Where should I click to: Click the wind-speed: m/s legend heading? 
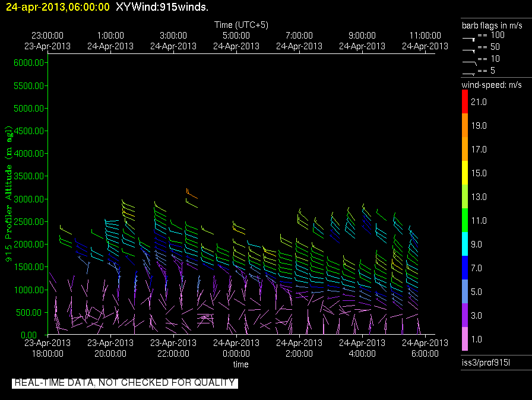click(x=492, y=85)
